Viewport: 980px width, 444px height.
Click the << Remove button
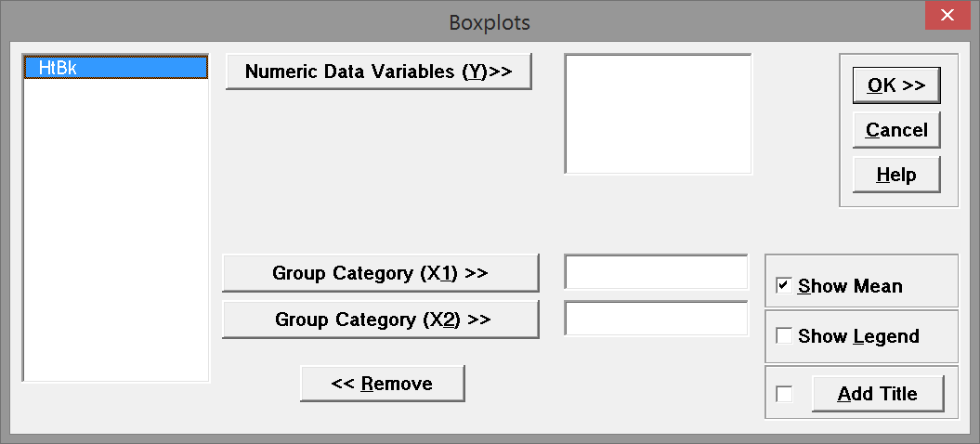point(382,384)
